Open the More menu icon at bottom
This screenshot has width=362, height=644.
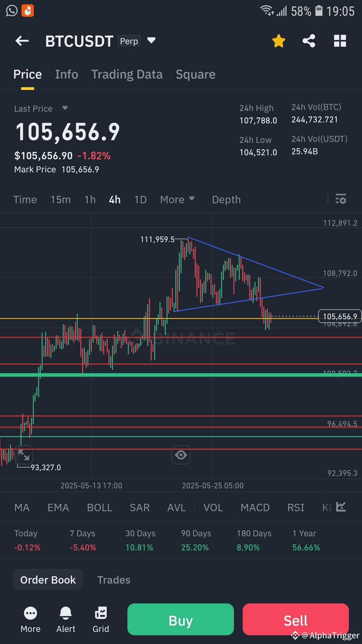[31, 620]
